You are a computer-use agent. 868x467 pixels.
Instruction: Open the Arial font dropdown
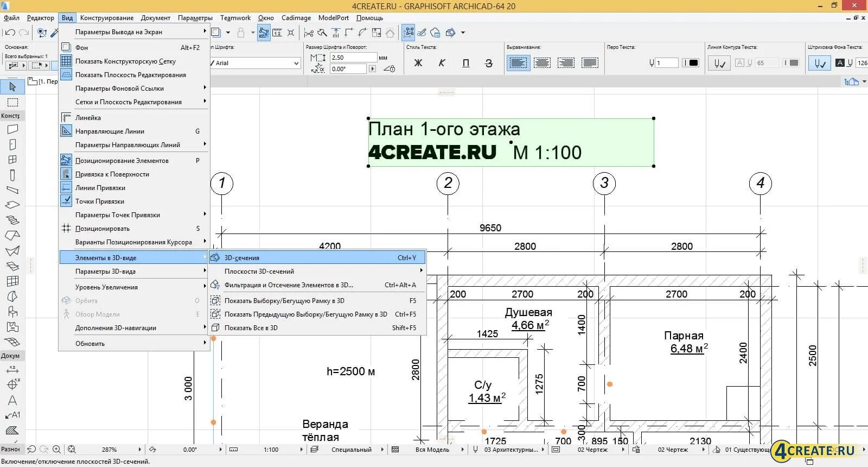(296, 63)
